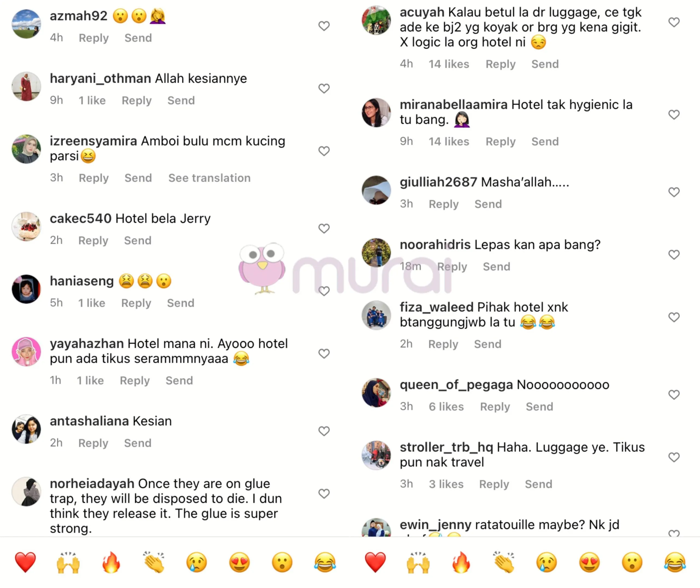Image resolution: width=700 pixels, height=588 pixels.
Task: Open giulliah2687's profile picture
Action: [376, 190]
